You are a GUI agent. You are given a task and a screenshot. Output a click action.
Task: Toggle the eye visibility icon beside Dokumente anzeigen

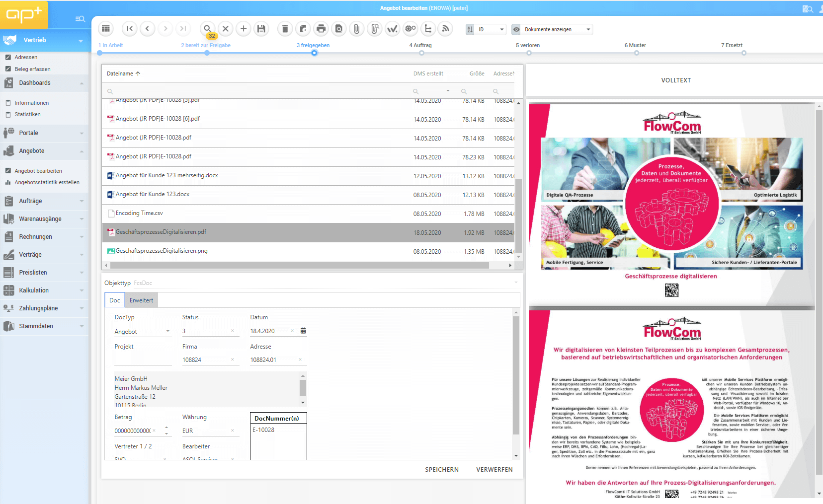[x=516, y=29]
